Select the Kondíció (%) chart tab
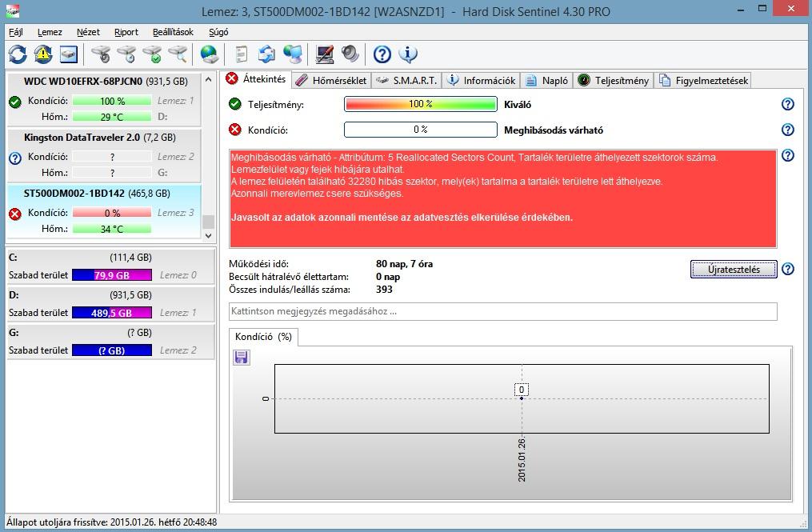Screen dimensions: 812x532 pos(263,337)
